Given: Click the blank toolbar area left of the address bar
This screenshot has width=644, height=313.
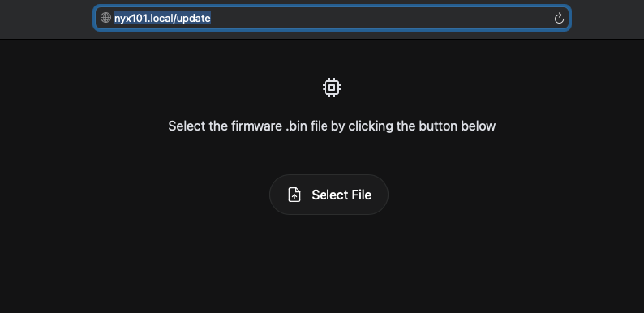Looking at the screenshot, I should click(46, 19).
